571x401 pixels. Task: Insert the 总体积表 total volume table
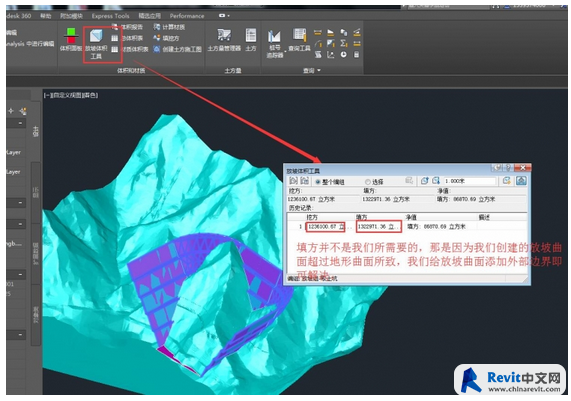[x=127, y=38]
